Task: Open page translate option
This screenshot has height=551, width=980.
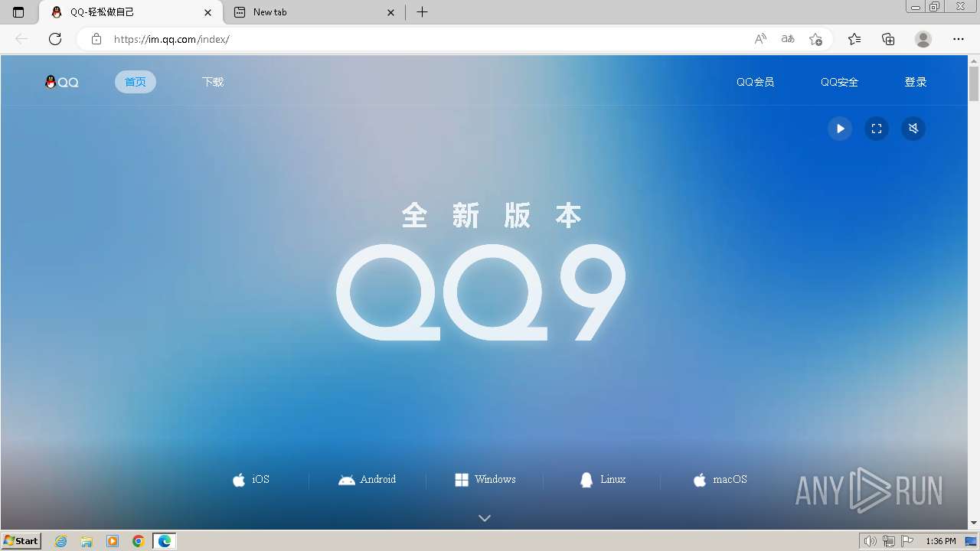Action: pos(788,39)
